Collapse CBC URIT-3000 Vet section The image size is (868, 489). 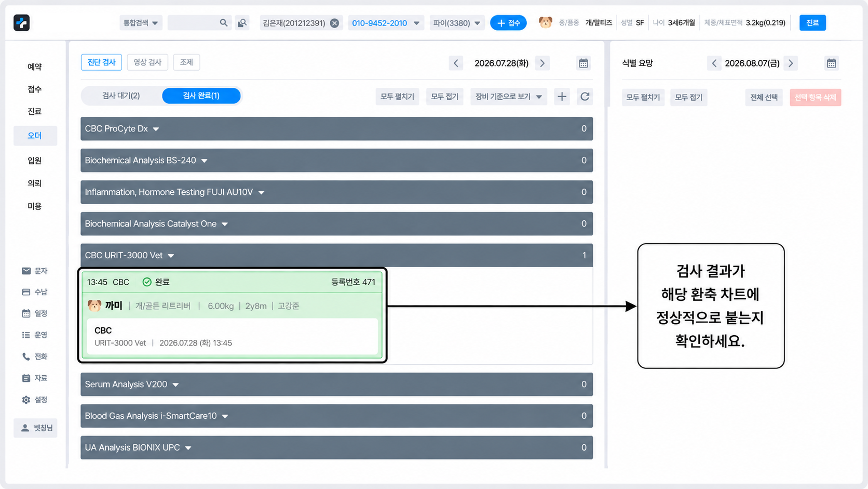click(x=336, y=255)
